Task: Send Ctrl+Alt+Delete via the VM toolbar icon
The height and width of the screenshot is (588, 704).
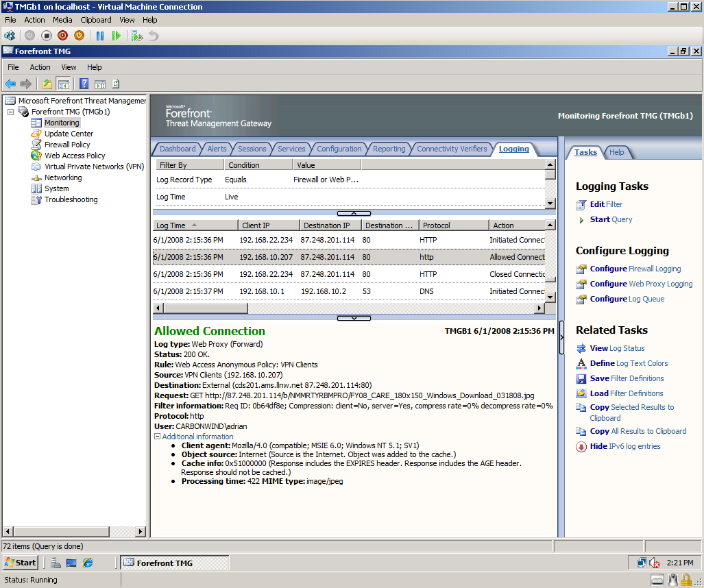Action: [x=10, y=36]
